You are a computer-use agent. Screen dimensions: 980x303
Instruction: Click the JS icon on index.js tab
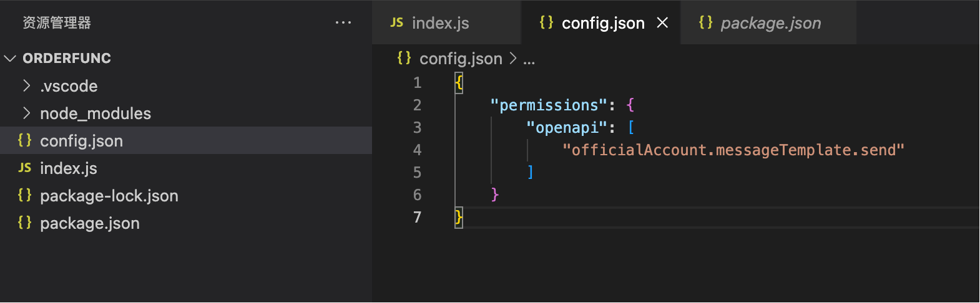pyautogui.click(x=397, y=22)
